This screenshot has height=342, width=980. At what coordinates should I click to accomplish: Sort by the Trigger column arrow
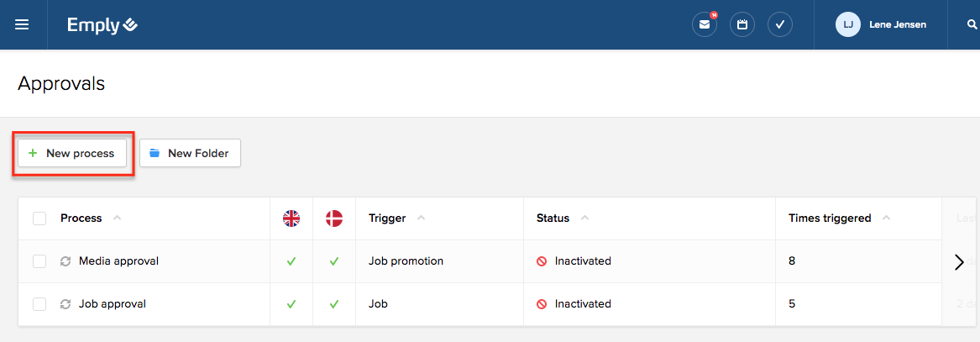click(421, 218)
